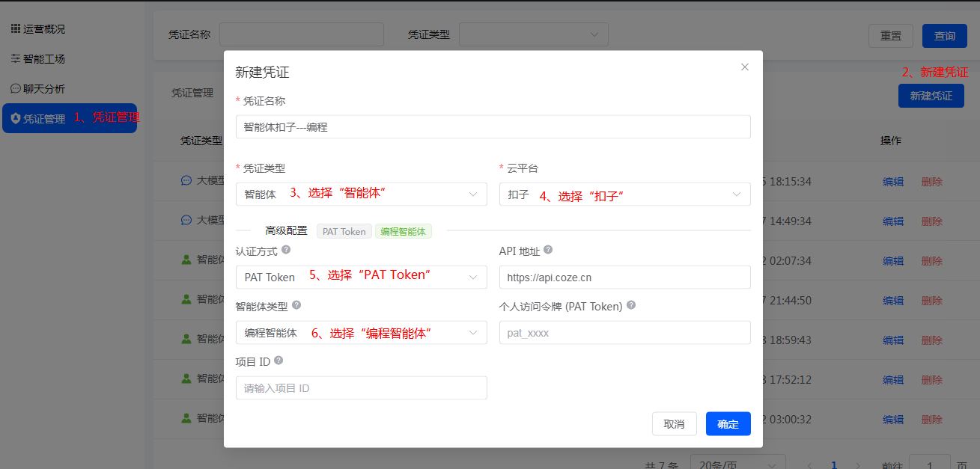980x469 pixels.
Task: Click the 聊天分析 chat bubble icon
Action: click(15, 88)
